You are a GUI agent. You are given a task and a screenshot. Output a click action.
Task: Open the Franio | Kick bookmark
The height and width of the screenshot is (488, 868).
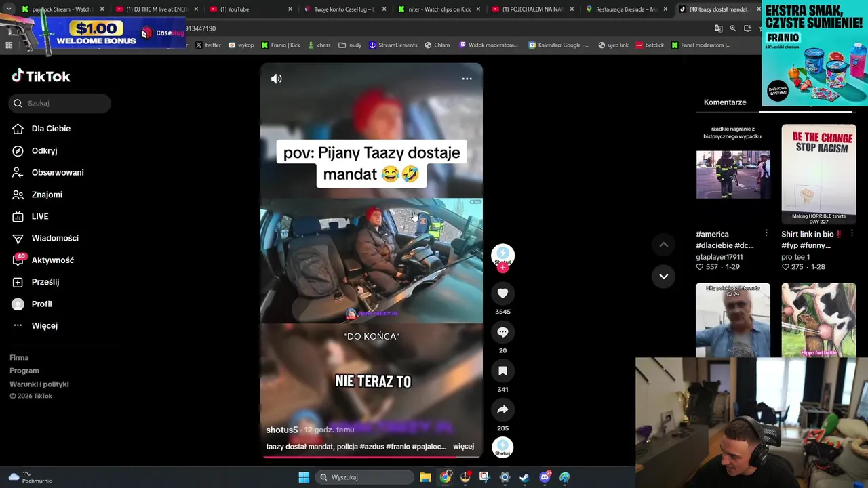point(280,45)
